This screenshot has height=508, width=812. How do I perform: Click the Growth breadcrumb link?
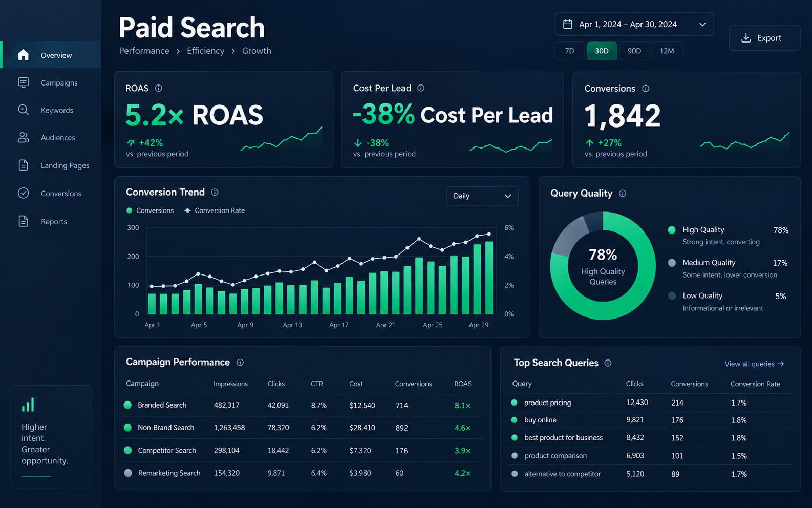click(x=257, y=51)
